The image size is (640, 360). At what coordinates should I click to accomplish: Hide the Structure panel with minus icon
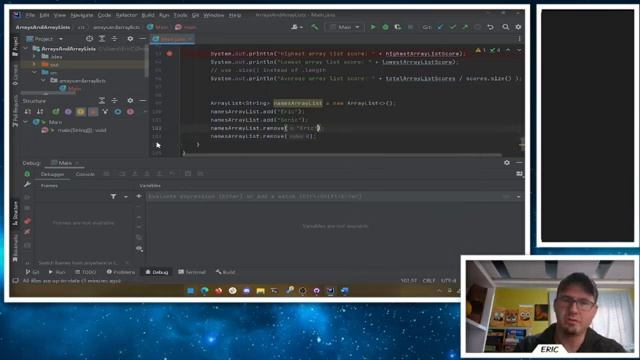click(142, 100)
